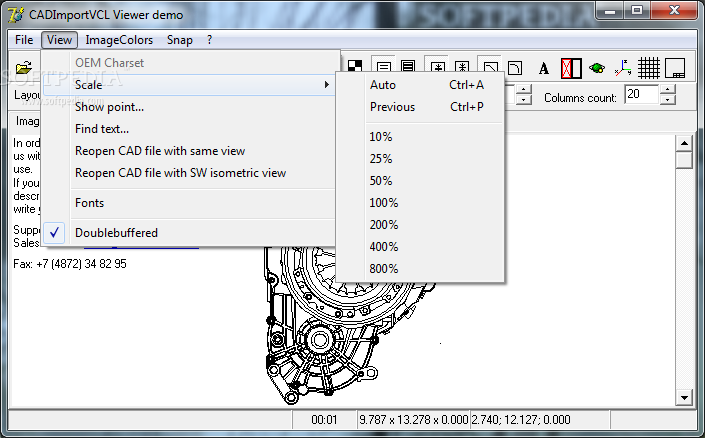Select Show point... menu item
Viewport: 705px width, 438px height.
click(x=189, y=107)
